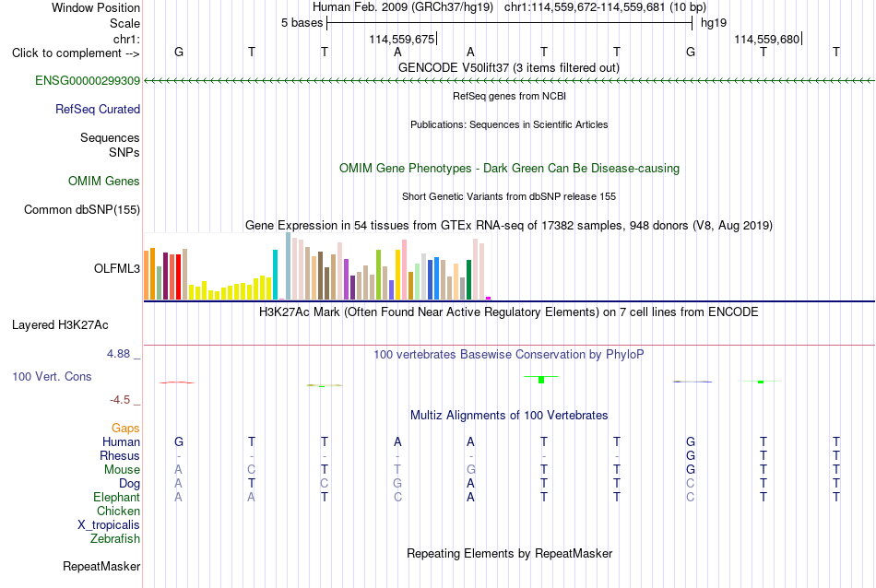The image size is (876, 588).
Task: Select the X_tropicalis species label
Action: click(109, 525)
